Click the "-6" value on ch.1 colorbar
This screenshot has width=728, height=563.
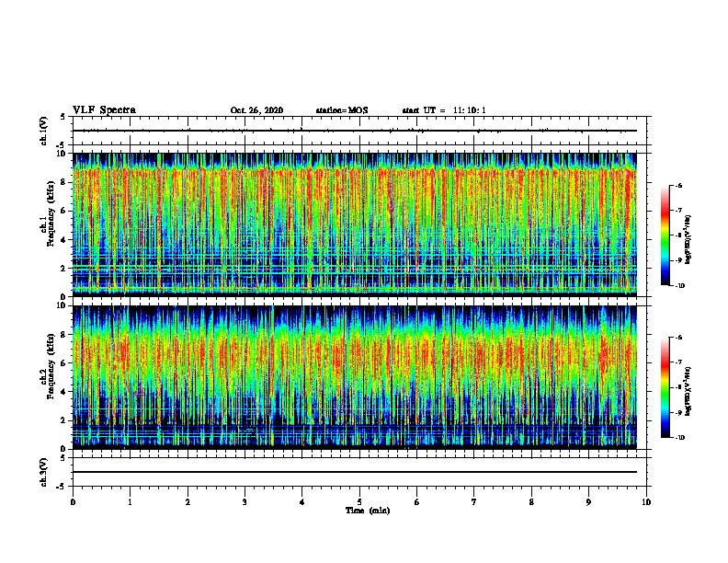click(678, 185)
